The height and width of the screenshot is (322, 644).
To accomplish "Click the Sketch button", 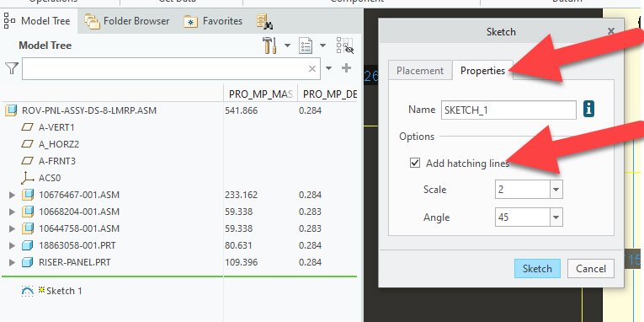I will (537, 269).
